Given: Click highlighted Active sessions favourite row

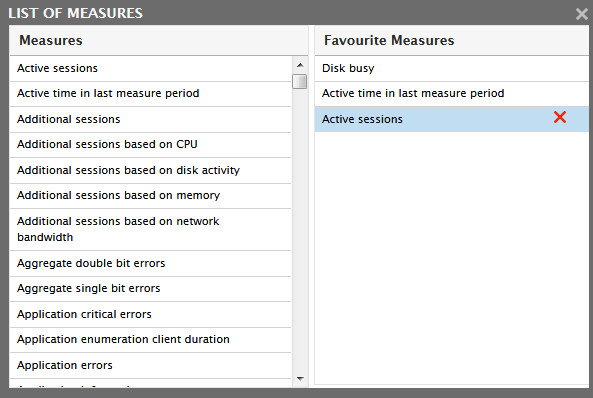Looking at the screenshot, I should coord(452,119).
